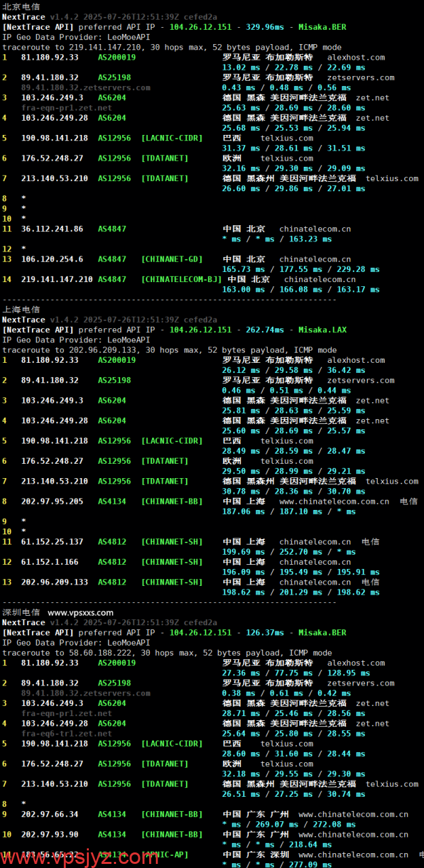Click hop IP address 202.97.93.90

50,835
